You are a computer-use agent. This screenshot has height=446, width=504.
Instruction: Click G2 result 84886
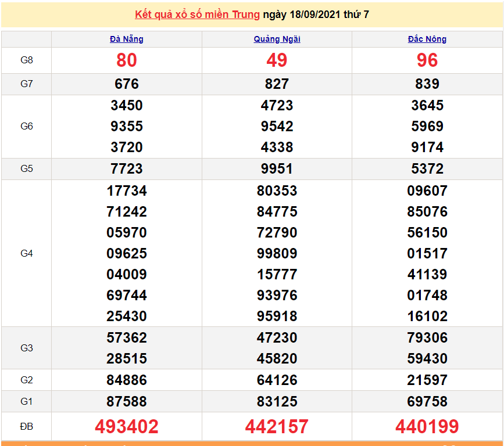[127, 380]
